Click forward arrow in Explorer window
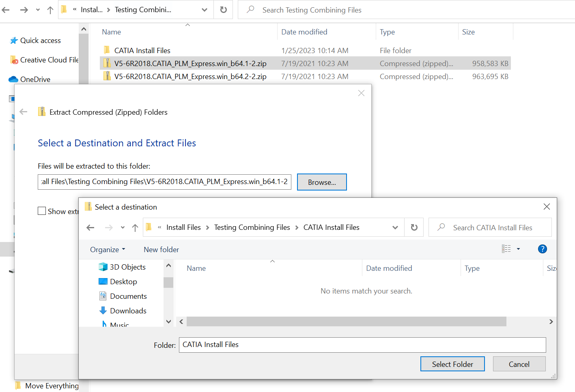Screen dimensions: 575x392 click(x=24, y=10)
